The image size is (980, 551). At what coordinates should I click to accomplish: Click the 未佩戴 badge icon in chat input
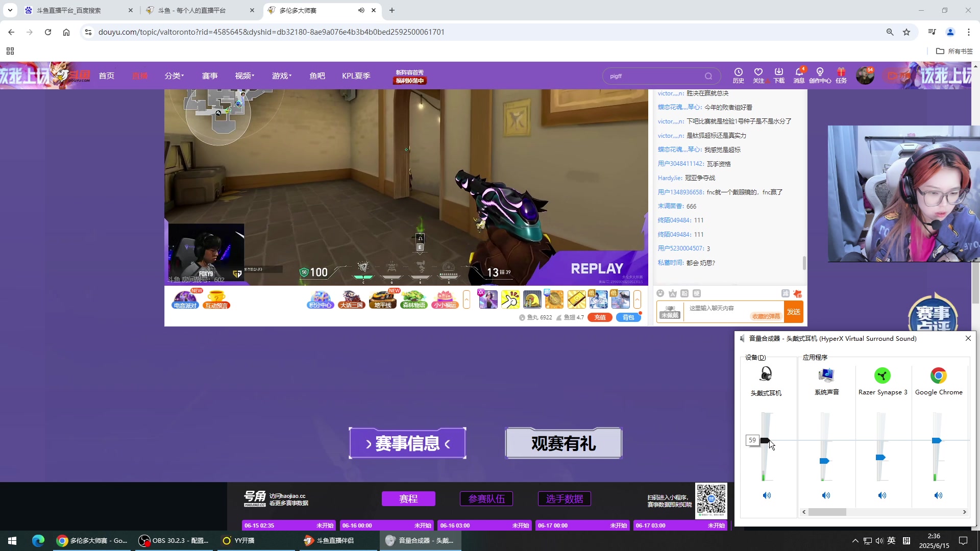pos(670,312)
